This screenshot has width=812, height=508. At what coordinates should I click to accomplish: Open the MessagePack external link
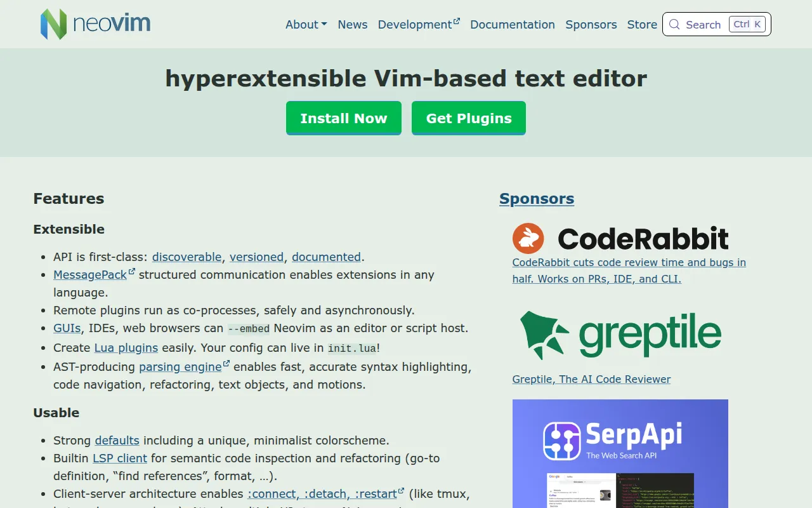[95, 275]
